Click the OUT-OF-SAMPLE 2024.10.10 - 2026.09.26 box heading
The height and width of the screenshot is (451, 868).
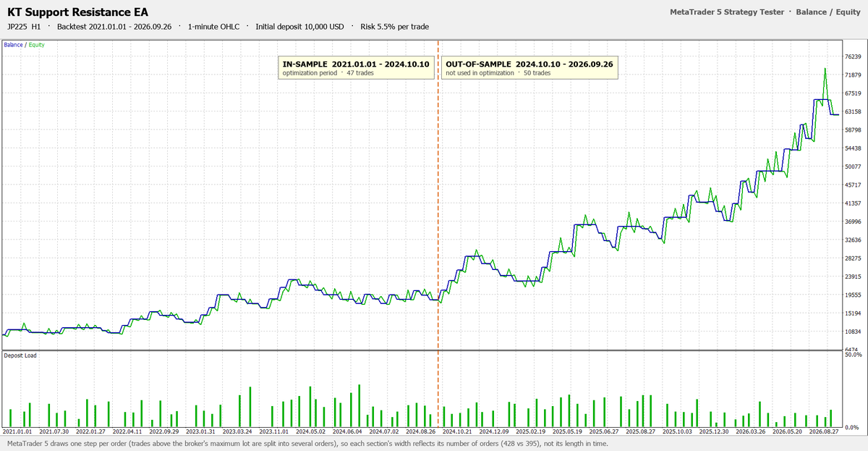[x=529, y=64]
